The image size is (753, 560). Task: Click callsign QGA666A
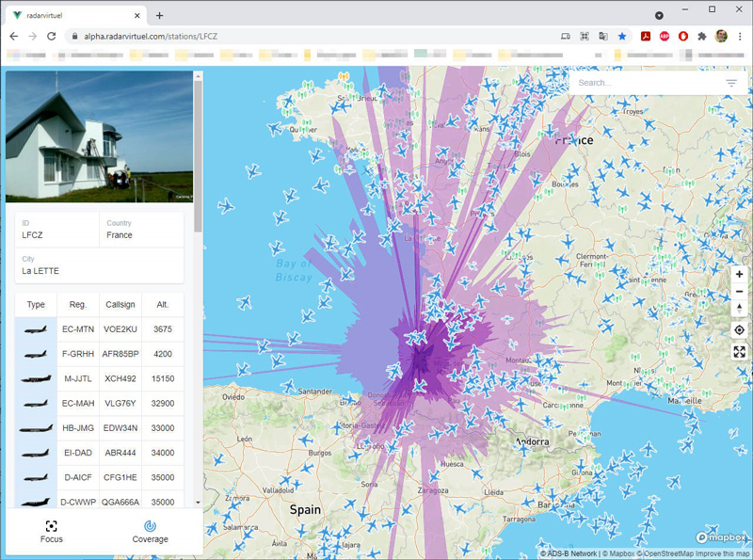point(120,502)
